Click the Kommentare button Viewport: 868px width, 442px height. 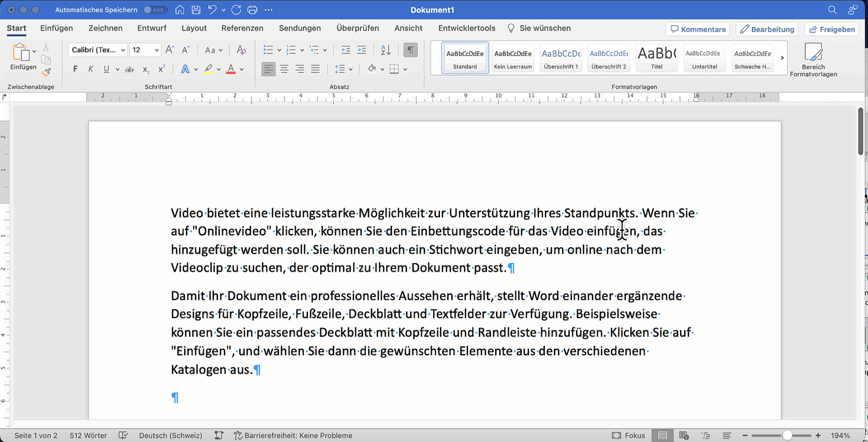coord(698,29)
